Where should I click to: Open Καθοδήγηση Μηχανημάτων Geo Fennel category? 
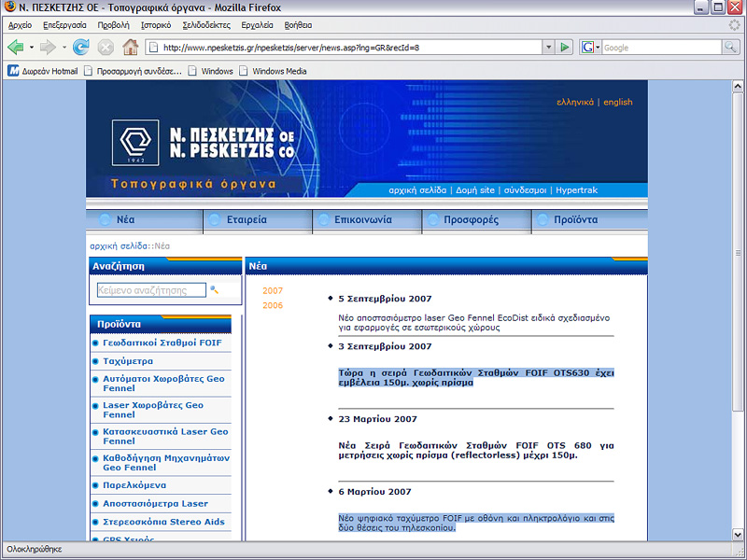(166, 462)
